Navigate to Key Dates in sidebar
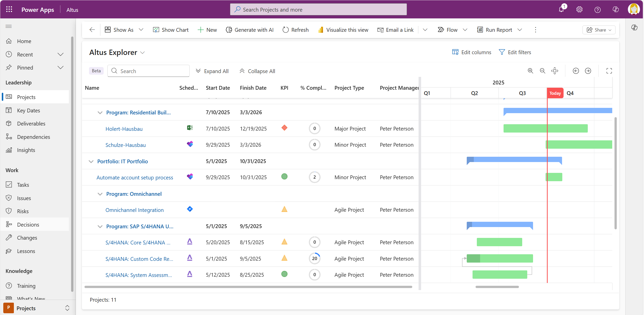Viewport: 644px width, 315px height. point(28,110)
